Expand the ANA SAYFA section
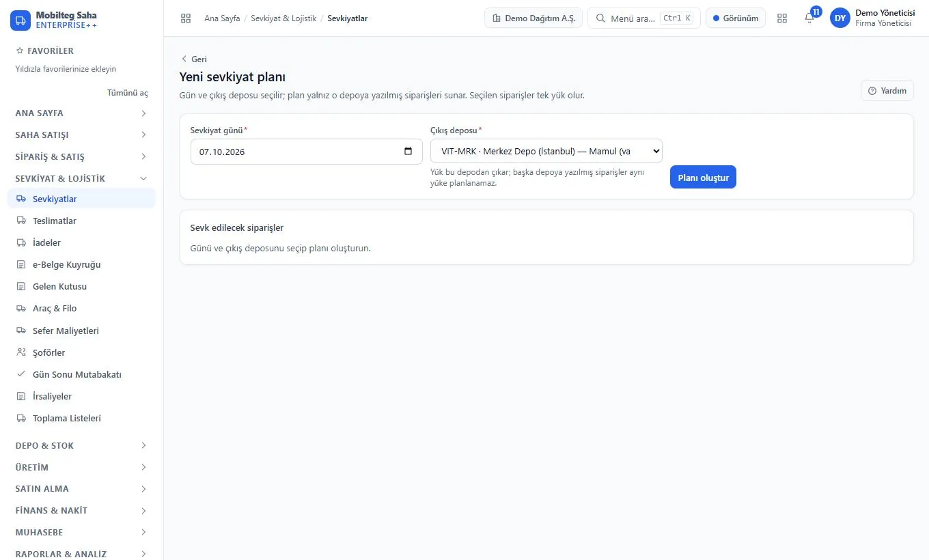 pyautogui.click(x=81, y=113)
